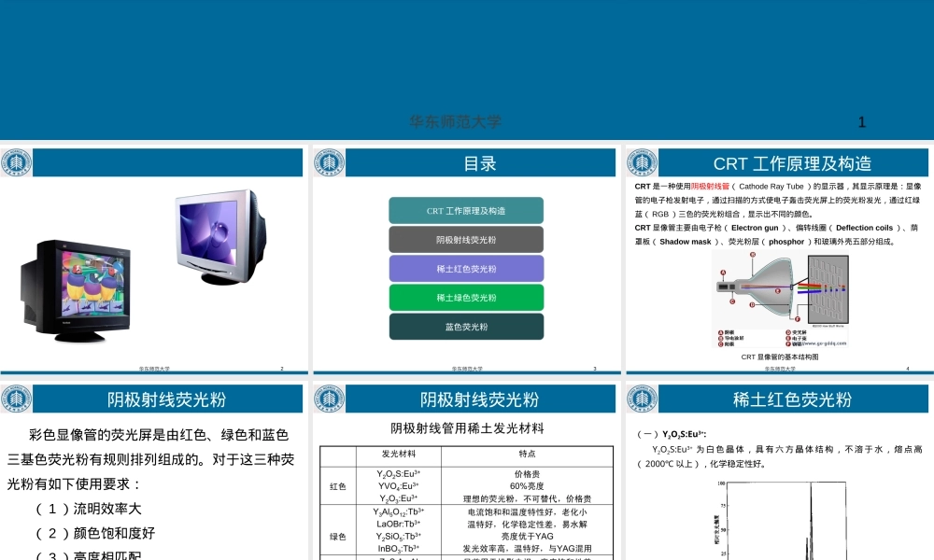The image size is (934, 560).
Task: Select the CRT 工作原理及构造 contents button
Action: 466,211
